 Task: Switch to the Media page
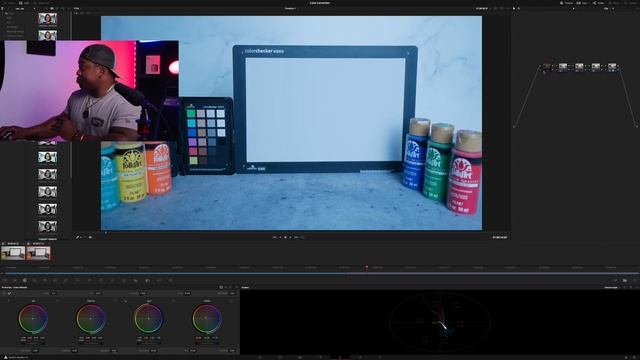(260, 357)
